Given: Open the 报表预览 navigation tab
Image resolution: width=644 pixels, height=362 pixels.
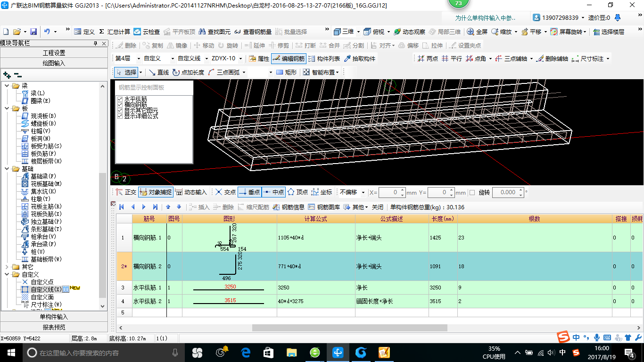Looking at the screenshot, I should (x=54, y=327).
